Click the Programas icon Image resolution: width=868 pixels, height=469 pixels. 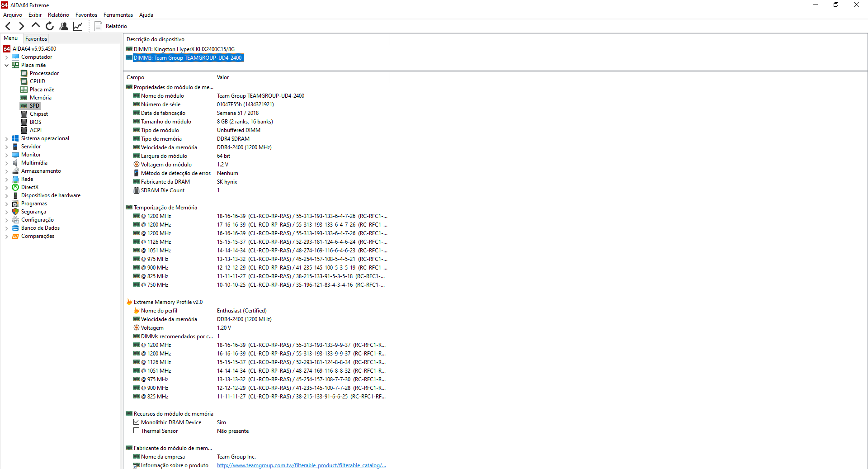pos(15,204)
